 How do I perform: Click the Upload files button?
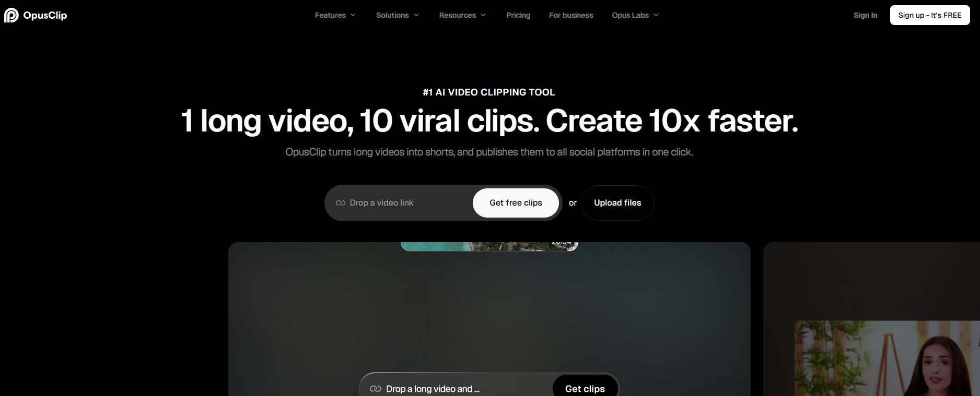coord(617,203)
